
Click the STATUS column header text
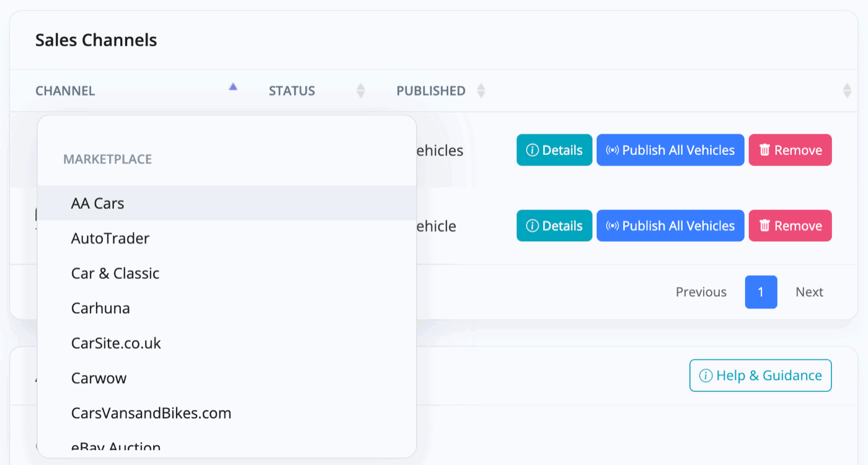292,91
